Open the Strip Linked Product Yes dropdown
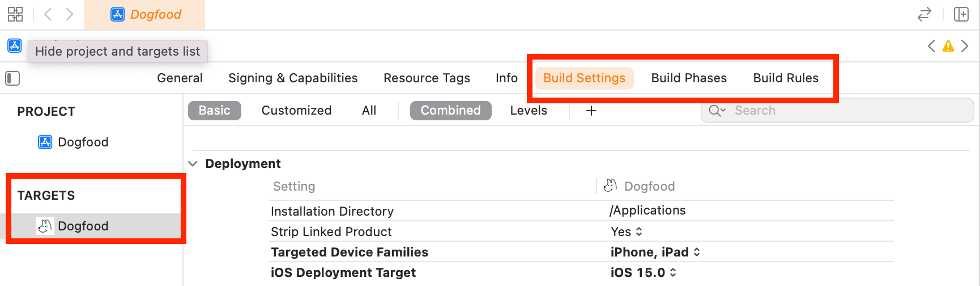980x286 pixels. pyautogui.click(x=627, y=232)
